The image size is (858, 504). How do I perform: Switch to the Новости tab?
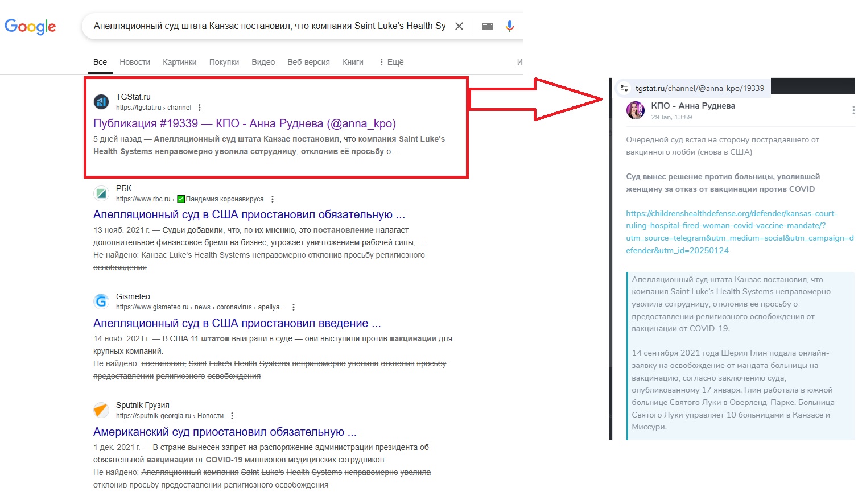(135, 62)
